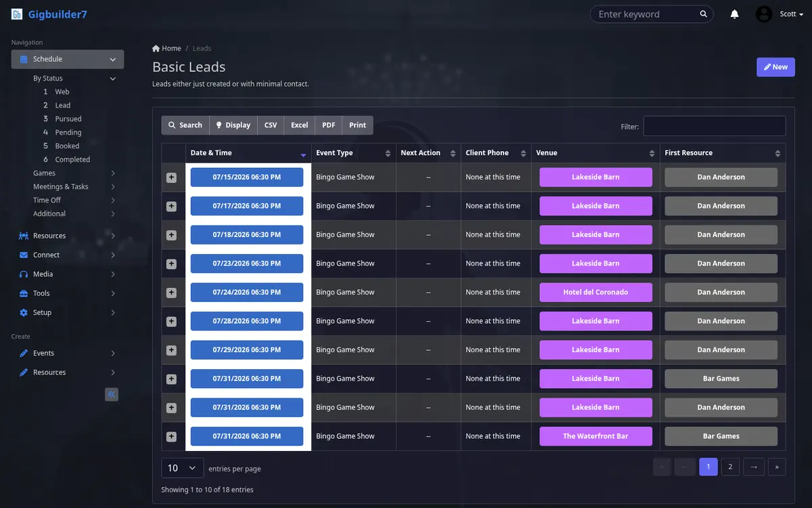Viewport: 812px width, 508px height.
Task: Open the Display options button
Action: tap(233, 125)
